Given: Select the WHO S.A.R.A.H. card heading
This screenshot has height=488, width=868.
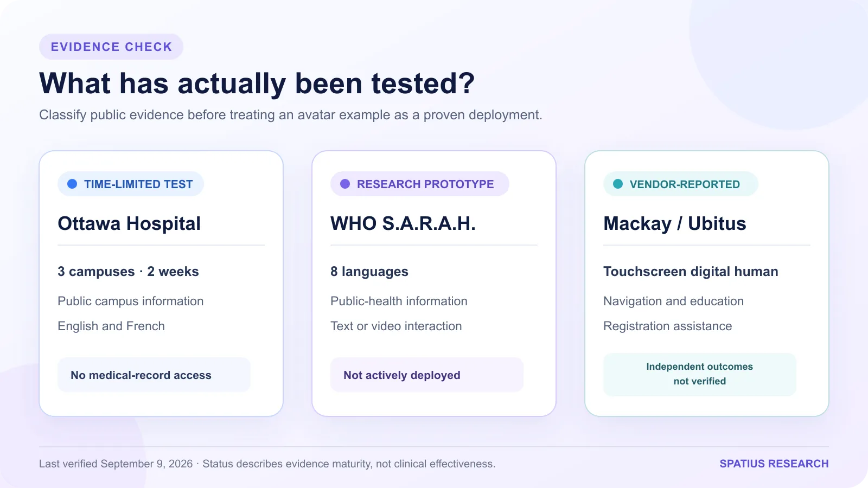Looking at the screenshot, I should pos(403,223).
